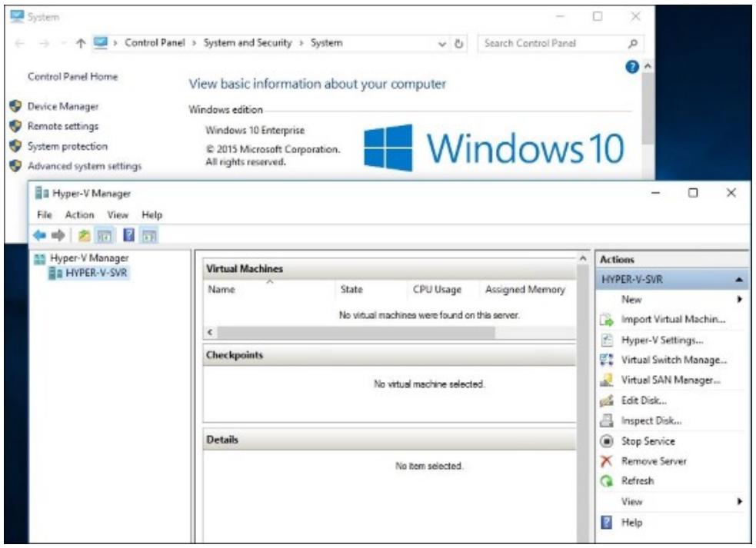Expand address bar history dropdown in System window
756x548 pixels.
click(x=441, y=44)
